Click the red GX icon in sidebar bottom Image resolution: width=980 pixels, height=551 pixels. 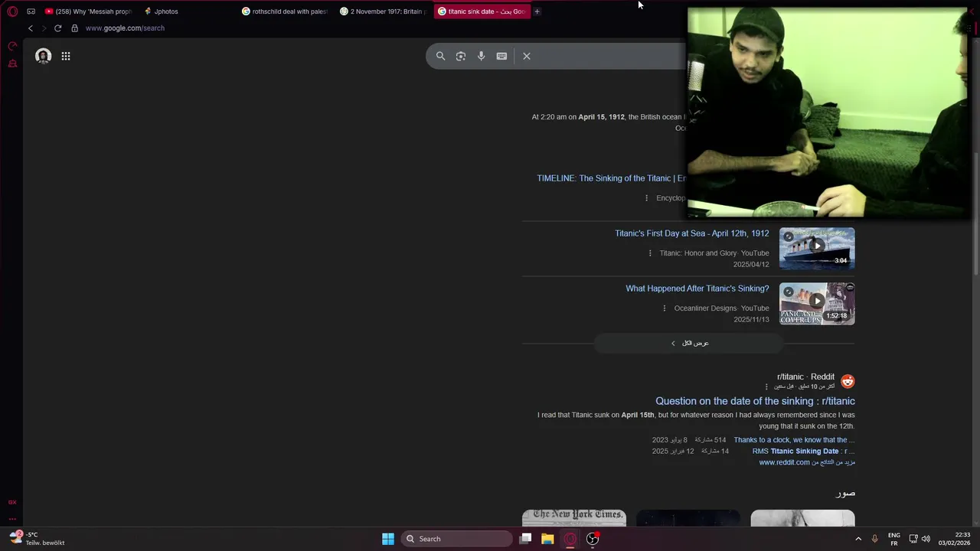tap(12, 502)
